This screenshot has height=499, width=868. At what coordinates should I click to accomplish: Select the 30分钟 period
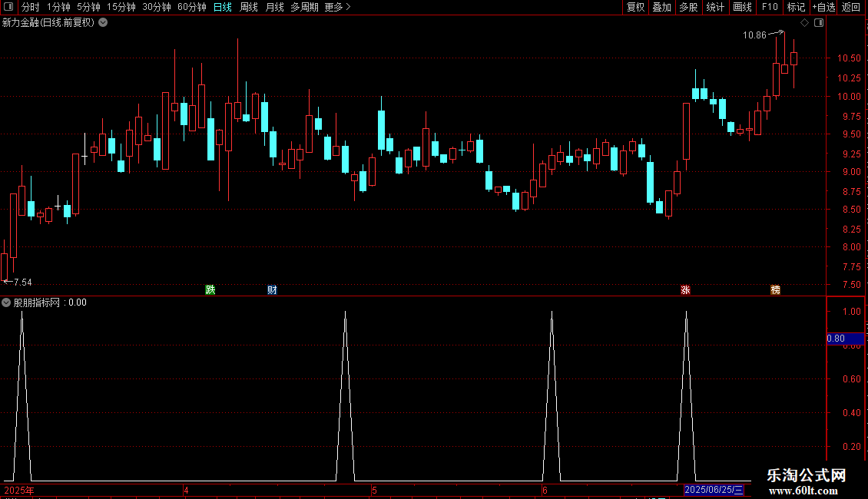[x=157, y=7]
